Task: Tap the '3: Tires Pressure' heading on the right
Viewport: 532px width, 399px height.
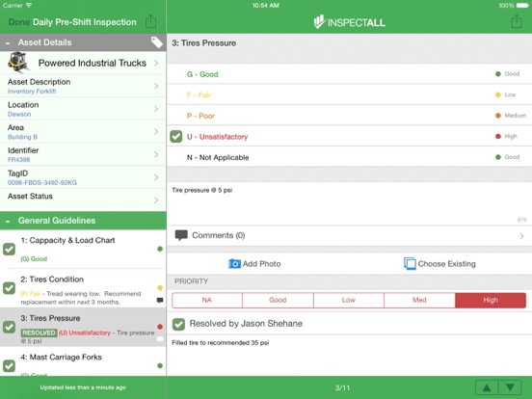Action: click(x=204, y=43)
